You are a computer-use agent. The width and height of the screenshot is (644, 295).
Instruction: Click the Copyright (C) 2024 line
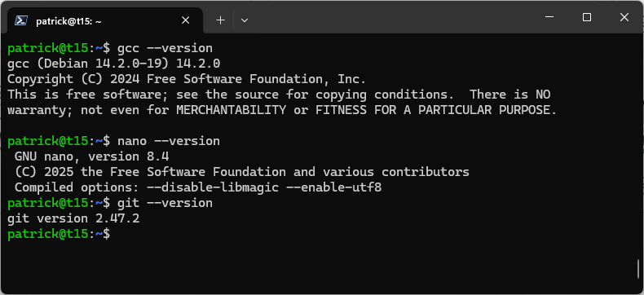pyautogui.click(x=187, y=79)
